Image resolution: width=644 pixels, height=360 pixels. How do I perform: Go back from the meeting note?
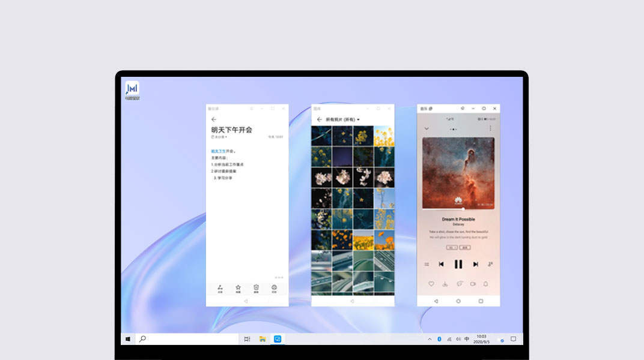coord(214,119)
